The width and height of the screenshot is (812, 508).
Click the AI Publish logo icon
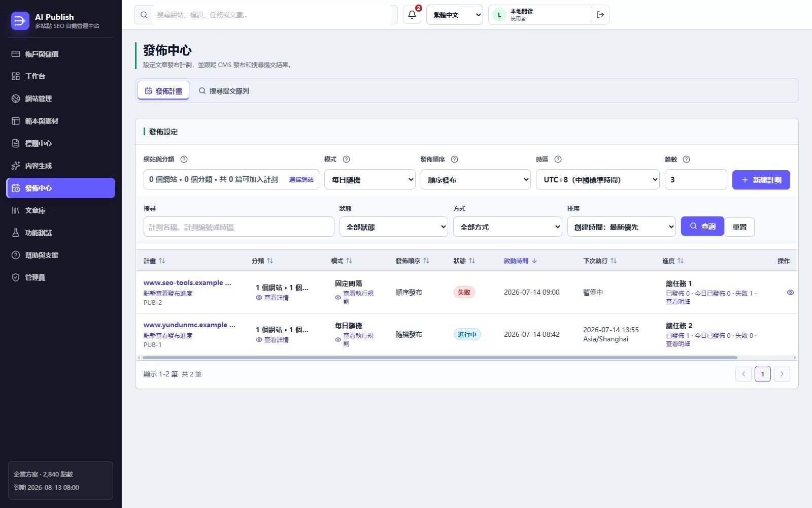click(x=20, y=21)
